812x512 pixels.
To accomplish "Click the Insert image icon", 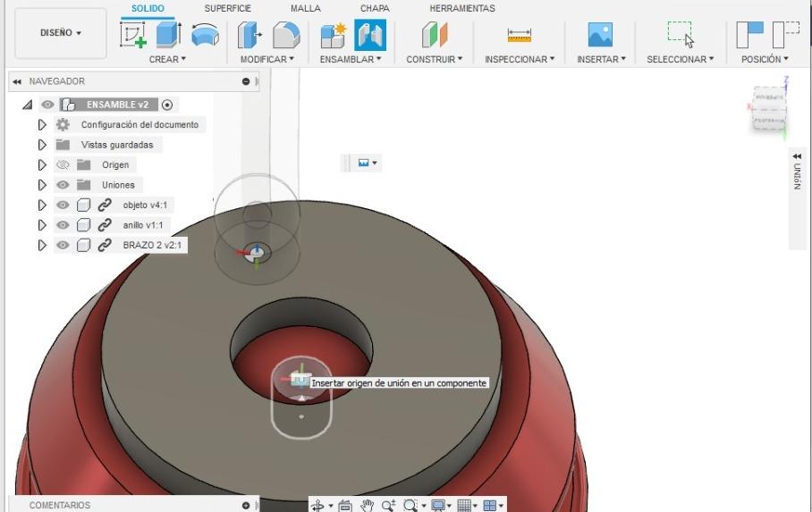I will 601,35.
